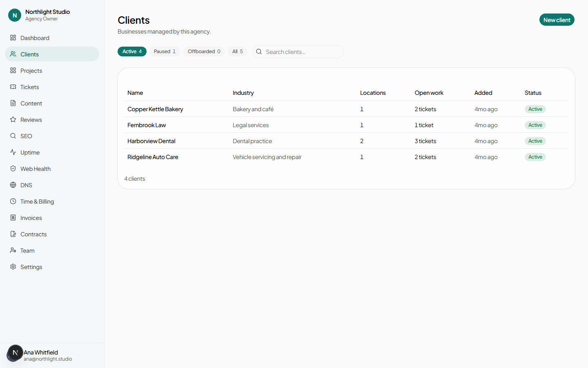Open the Contracts page
Viewport: 588px width, 368px height.
coord(52,234)
